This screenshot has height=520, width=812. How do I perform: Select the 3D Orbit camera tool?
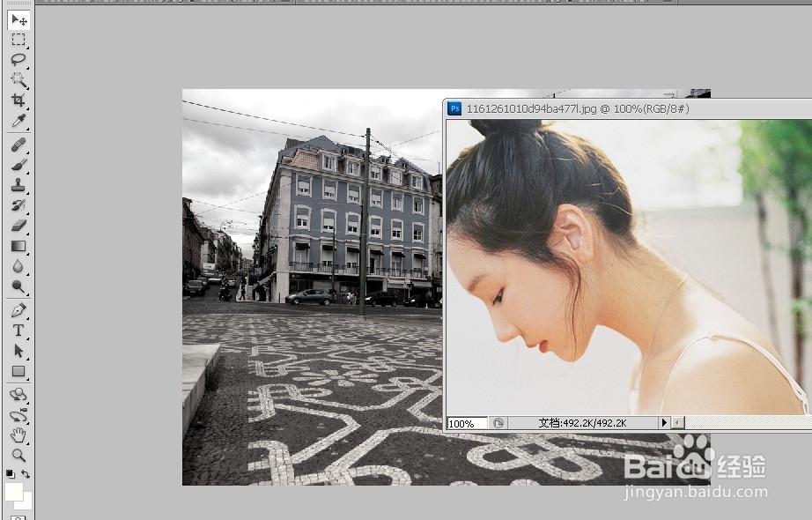click(18, 415)
